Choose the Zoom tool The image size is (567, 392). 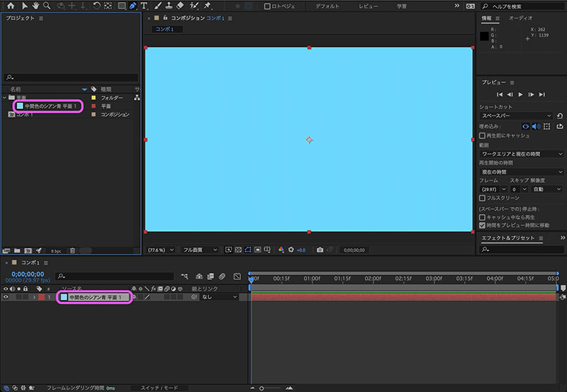point(47,6)
